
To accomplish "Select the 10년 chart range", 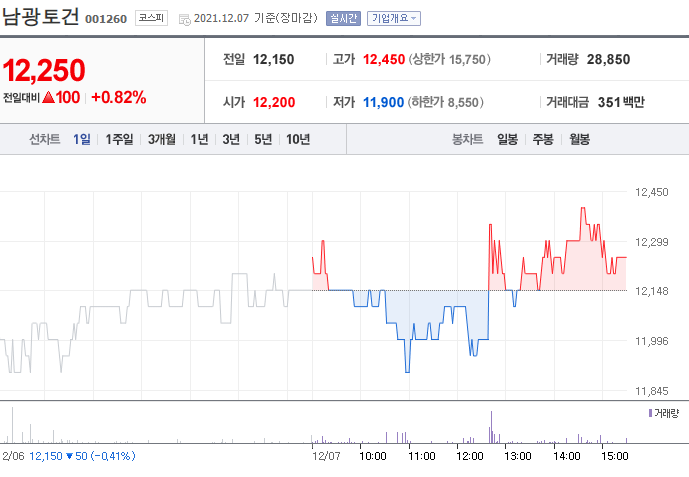I will [298, 139].
